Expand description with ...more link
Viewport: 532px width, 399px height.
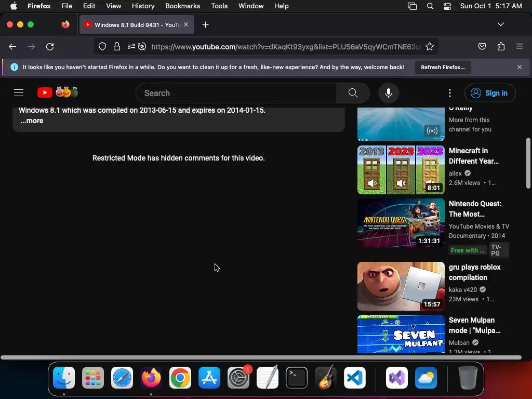click(x=32, y=121)
